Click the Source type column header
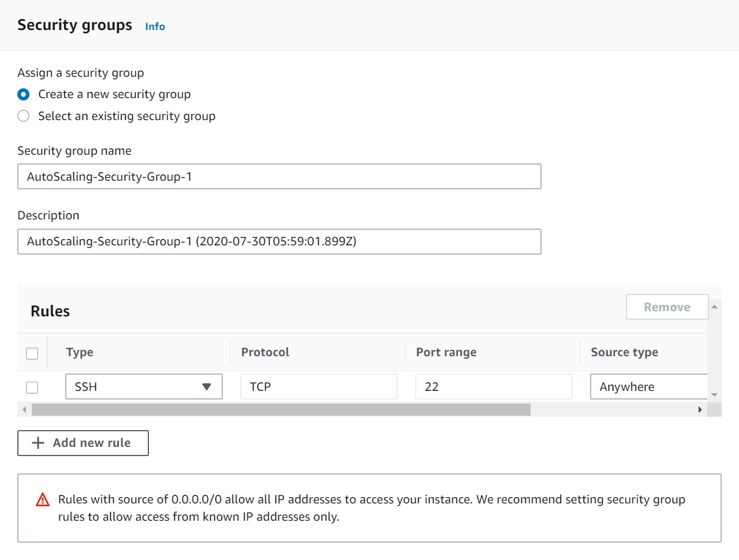739x560 pixels. tap(625, 352)
